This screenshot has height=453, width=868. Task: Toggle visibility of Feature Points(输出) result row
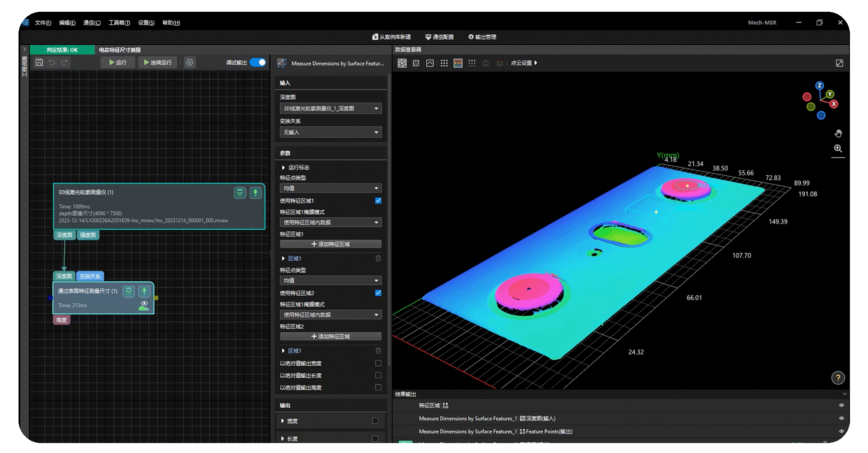[841, 432]
